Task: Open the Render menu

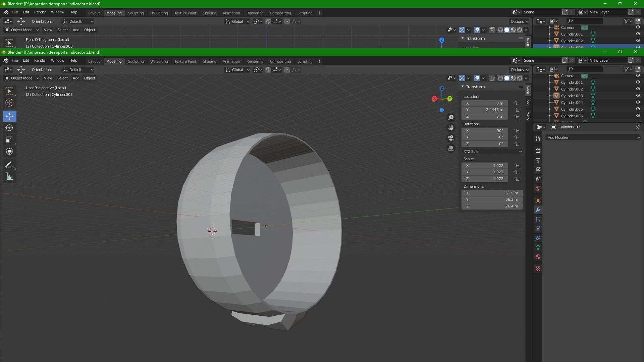Action: tap(40, 60)
